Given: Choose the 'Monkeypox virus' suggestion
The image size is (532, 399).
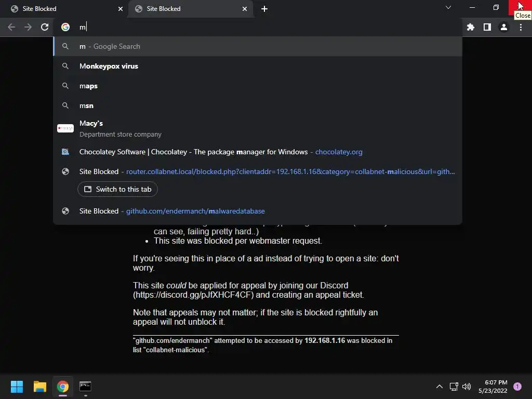Looking at the screenshot, I should pos(258,66).
